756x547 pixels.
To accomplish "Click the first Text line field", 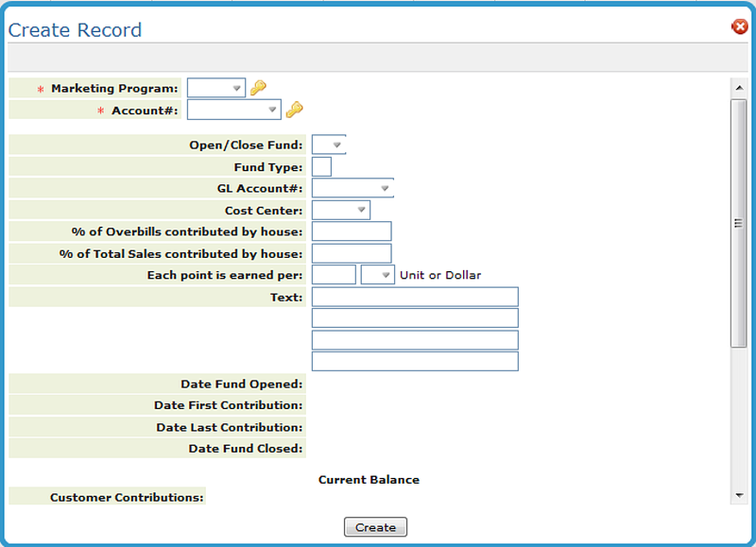I will (415, 297).
